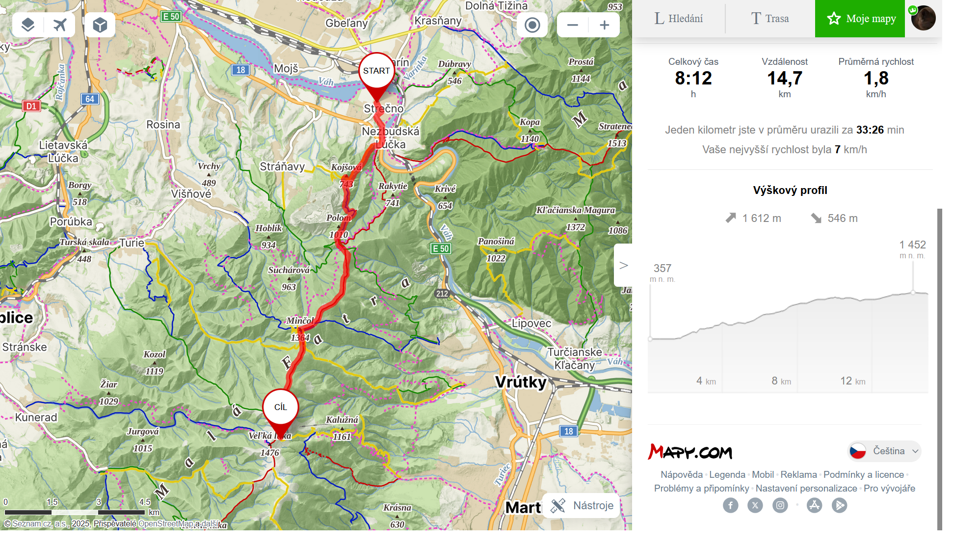Screen dimensions: 980x548
Task: Zoom out with the minus button
Action: [573, 25]
